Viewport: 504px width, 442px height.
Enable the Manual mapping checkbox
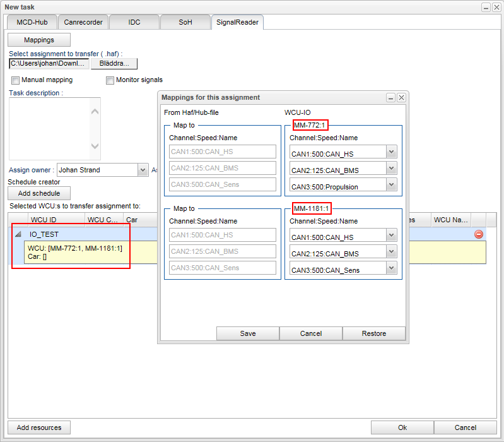16,80
